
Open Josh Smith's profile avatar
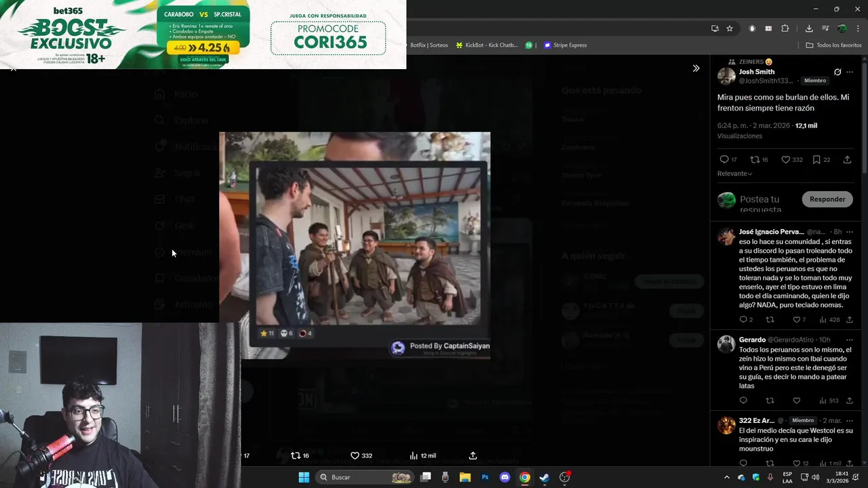tap(726, 76)
